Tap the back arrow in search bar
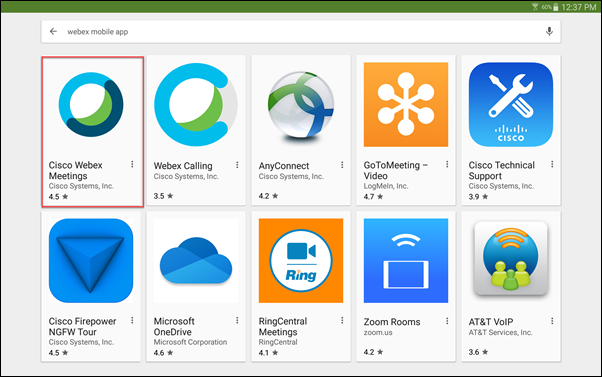 (x=53, y=31)
